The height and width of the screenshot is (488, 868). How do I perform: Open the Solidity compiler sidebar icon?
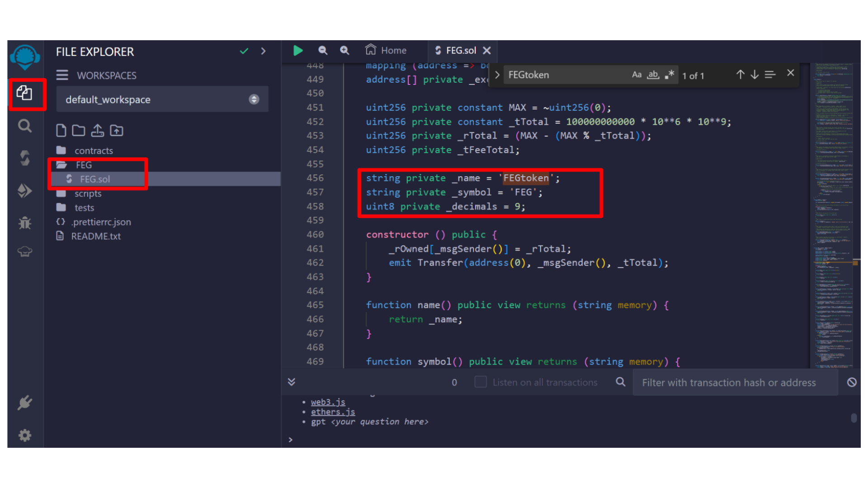[x=25, y=158]
